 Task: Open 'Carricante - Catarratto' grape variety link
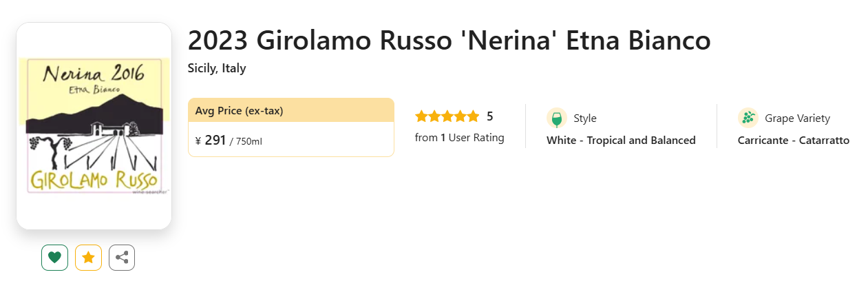tap(793, 141)
